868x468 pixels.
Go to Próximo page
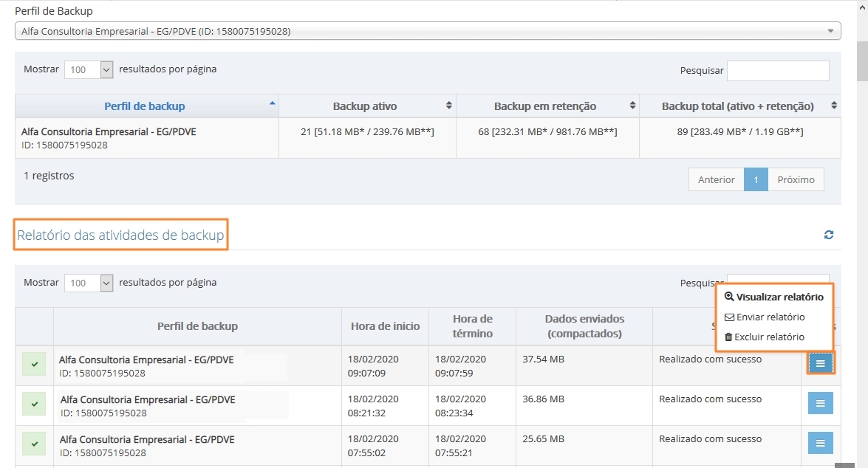pyautogui.click(x=796, y=179)
